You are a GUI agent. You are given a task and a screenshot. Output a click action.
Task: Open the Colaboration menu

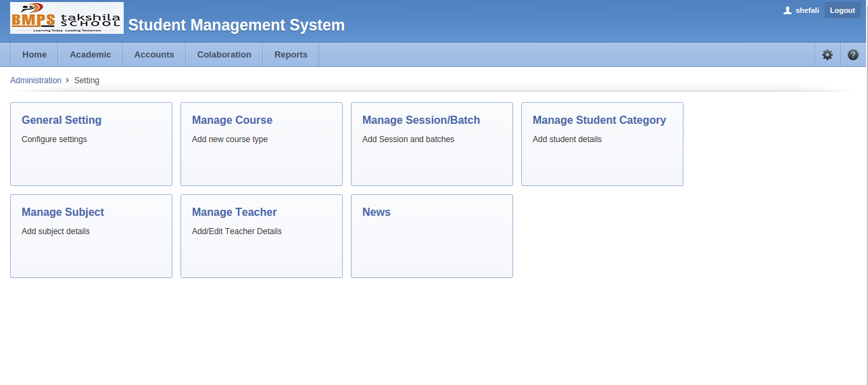(x=224, y=55)
